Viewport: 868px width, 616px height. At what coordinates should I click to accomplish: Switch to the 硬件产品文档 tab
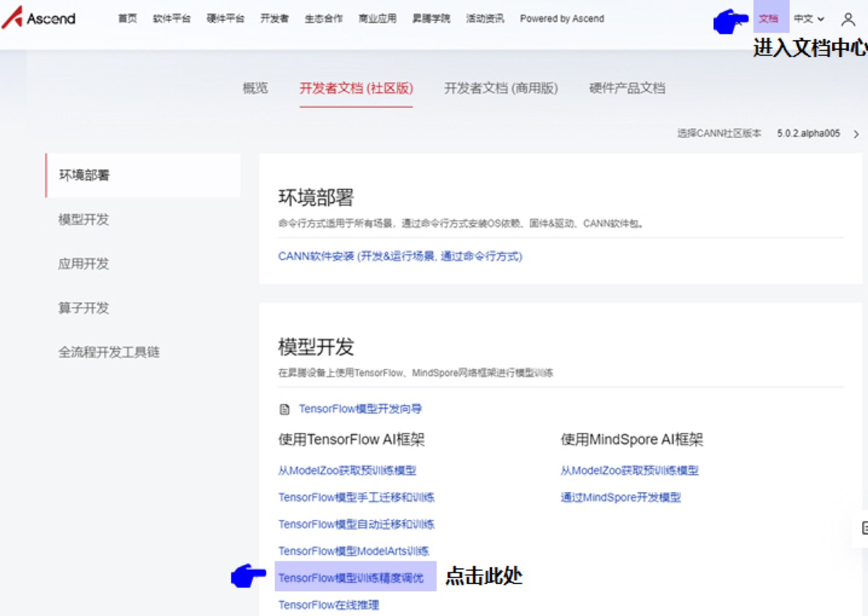(627, 88)
